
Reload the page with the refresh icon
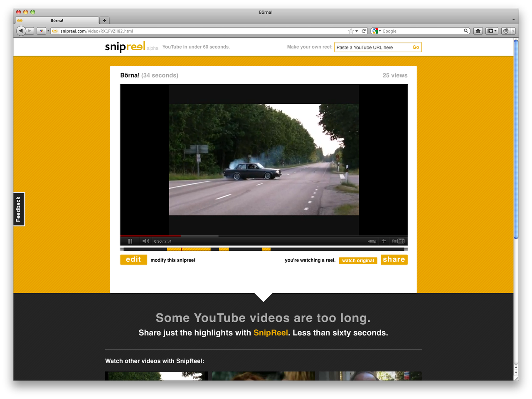[364, 31]
